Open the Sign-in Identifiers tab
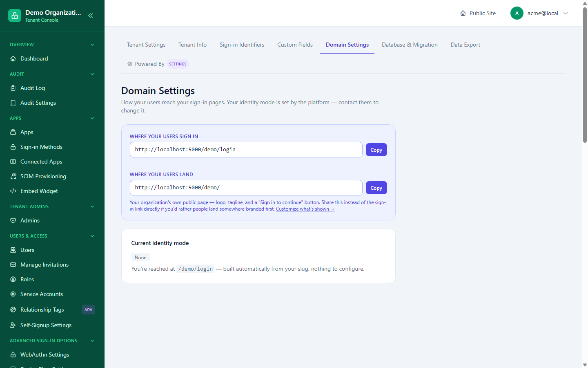Viewport: 588px width, 368px height. tap(242, 45)
